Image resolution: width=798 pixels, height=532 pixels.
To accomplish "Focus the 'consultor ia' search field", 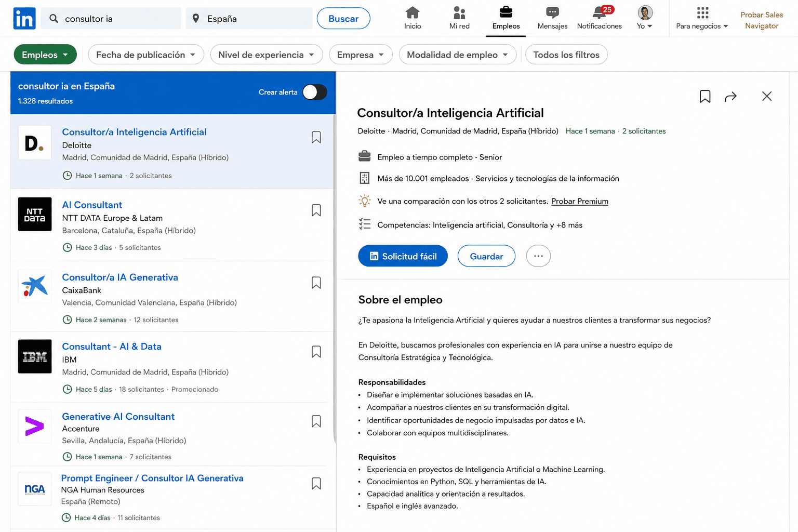I will coord(111,19).
